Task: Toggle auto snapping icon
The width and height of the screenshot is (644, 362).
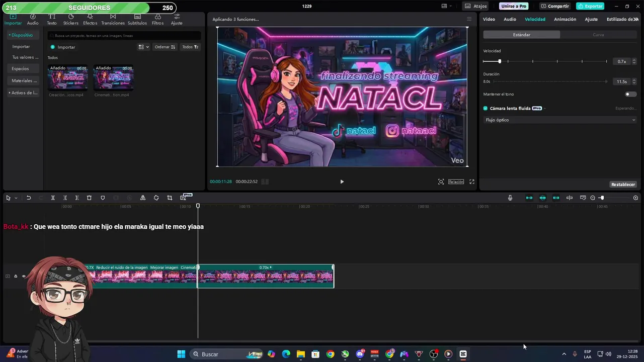Action: [x=542, y=198]
